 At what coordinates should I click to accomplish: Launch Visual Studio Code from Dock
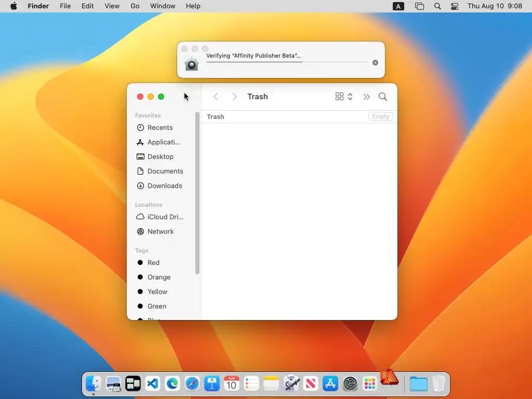pos(153,384)
